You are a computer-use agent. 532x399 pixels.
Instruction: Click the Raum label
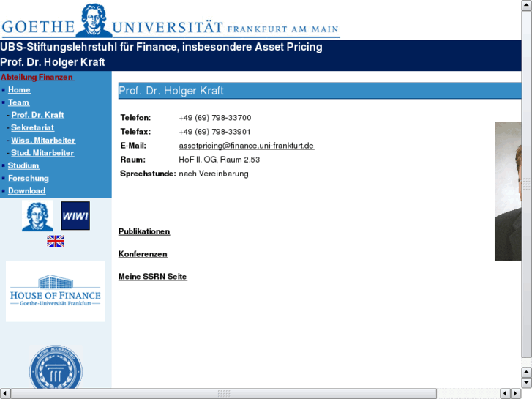(x=133, y=160)
